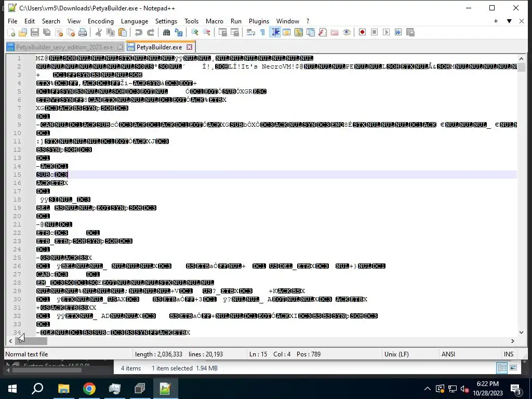This screenshot has height=399, width=532.
Task: Open the Settings menu
Action: point(166,21)
